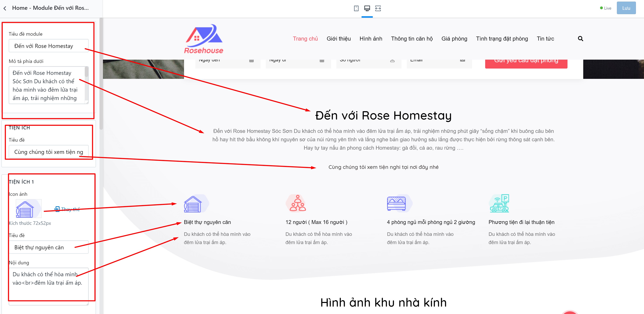Screen dimensions: 644x314
Task: Save changes with the Lưu button
Action: (x=626, y=8)
